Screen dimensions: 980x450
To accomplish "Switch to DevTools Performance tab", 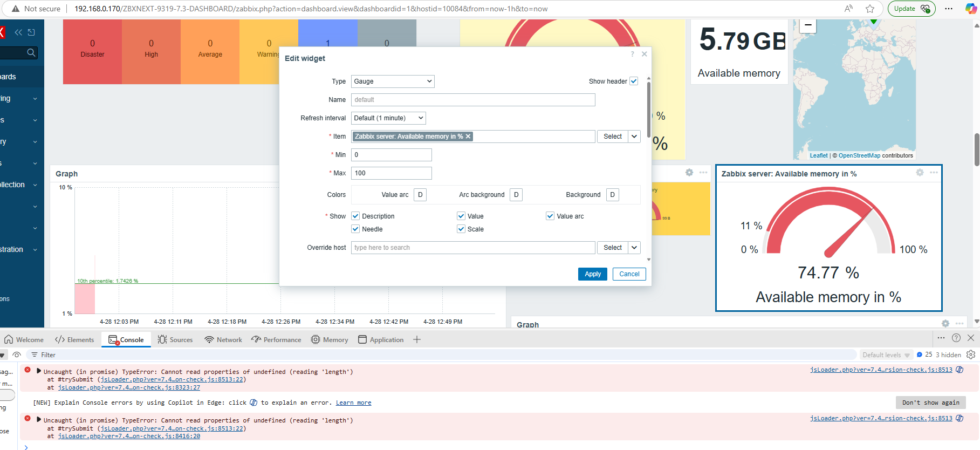I will [x=276, y=339].
